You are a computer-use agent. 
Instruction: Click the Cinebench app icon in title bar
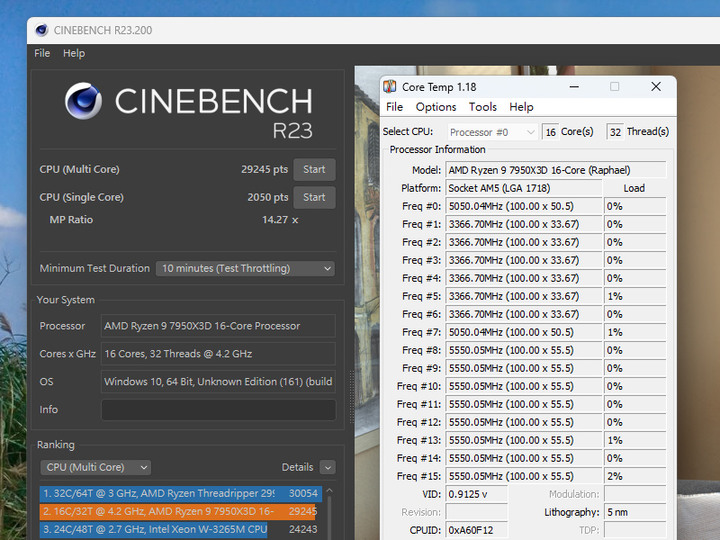pos(42,30)
